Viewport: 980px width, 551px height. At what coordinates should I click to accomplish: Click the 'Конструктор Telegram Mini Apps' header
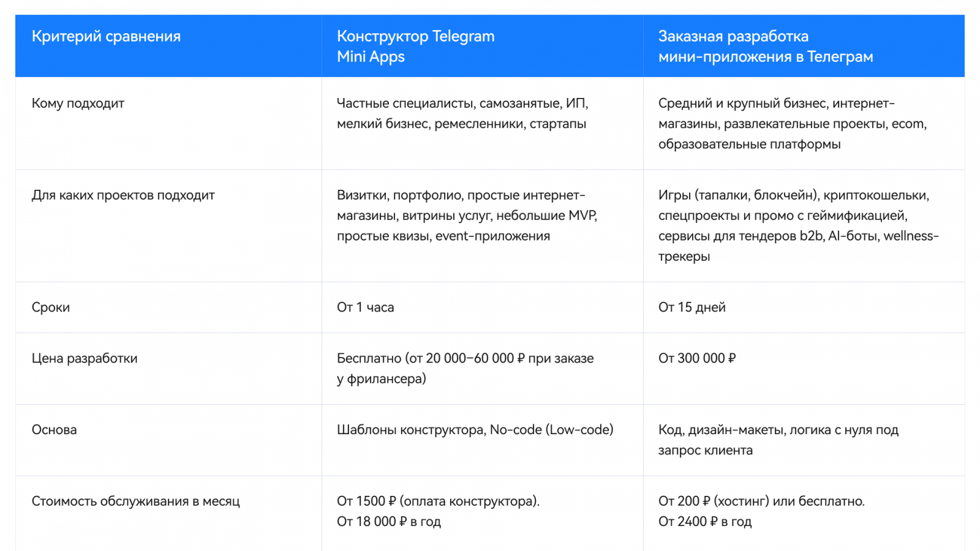[x=415, y=47]
